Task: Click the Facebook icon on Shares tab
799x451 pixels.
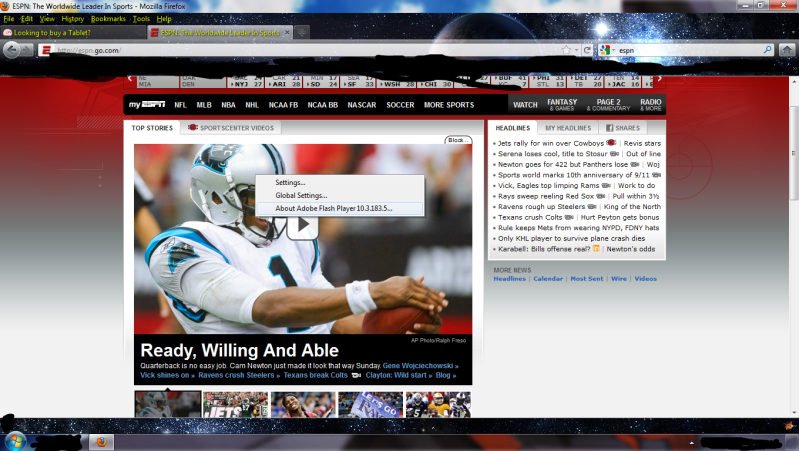Action: tap(609, 128)
